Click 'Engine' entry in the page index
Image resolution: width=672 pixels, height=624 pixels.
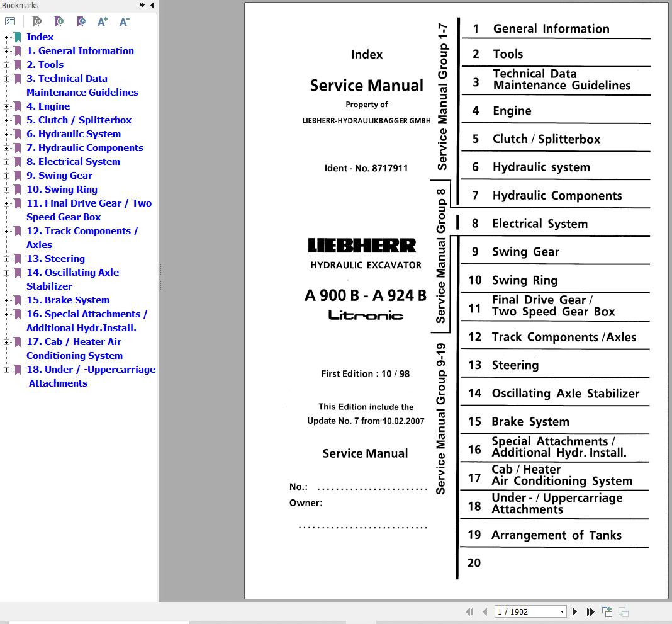click(512, 111)
